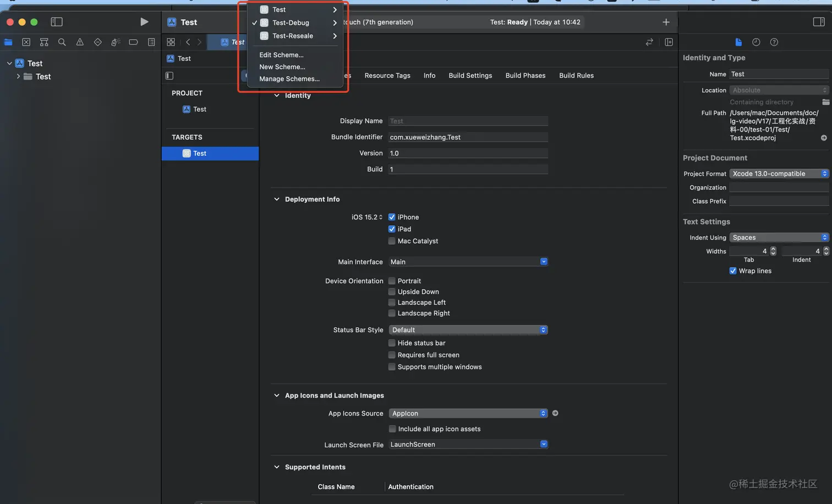
Task: Open the Project navigator folder icon
Action: click(x=8, y=42)
